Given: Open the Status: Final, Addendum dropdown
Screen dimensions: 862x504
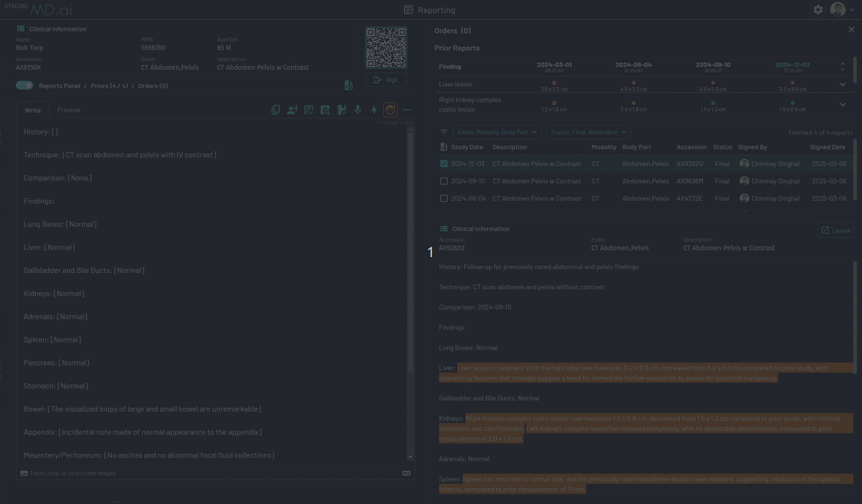Looking at the screenshot, I should [x=588, y=132].
